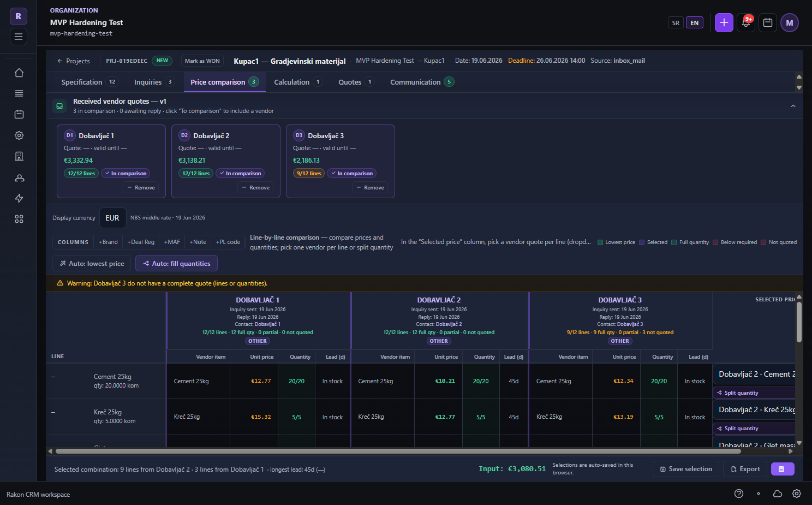This screenshot has height=505, width=812.
Task: Open the Inquiries tab
Action: pyautogui.click(x=153, y=82)
